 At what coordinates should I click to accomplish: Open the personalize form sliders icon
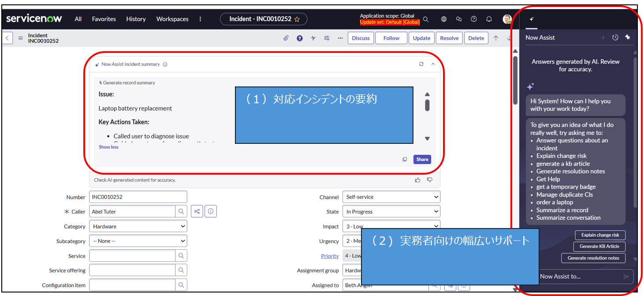pyautogui.click(x=327, y=38)
